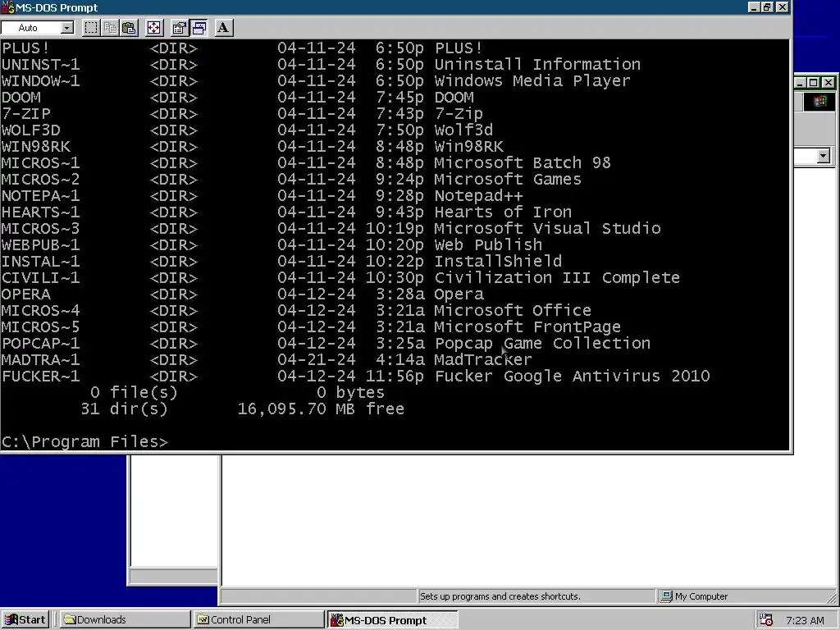
Task: Click the 'Microsoft Office' directory name
Action: pyautogui.click(x=513, y=310)
